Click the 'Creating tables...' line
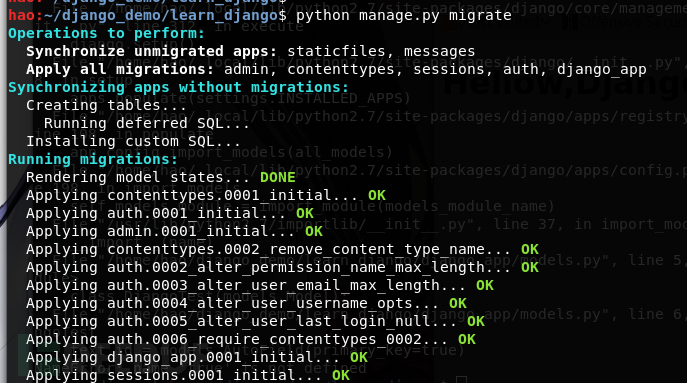 click(x=106, y=105)
